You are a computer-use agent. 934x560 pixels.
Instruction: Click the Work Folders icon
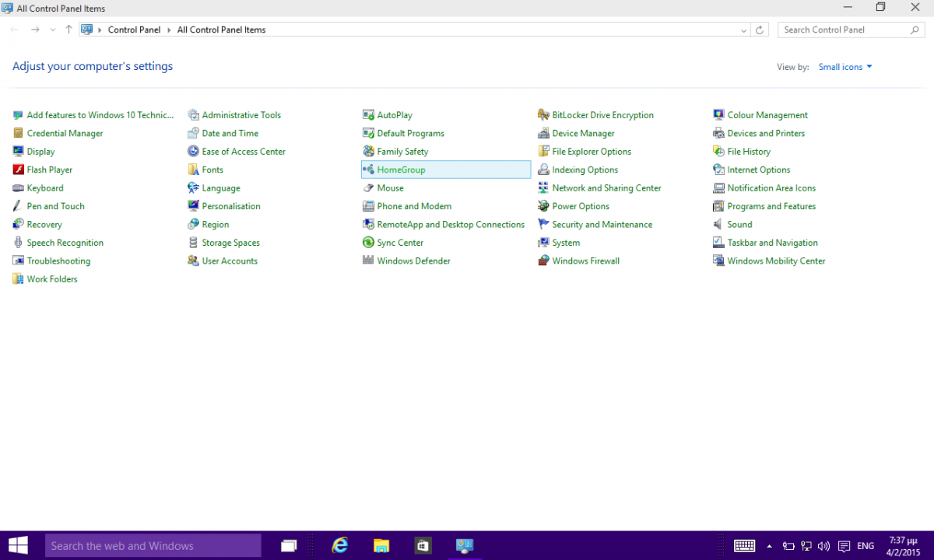pos(18,279)
